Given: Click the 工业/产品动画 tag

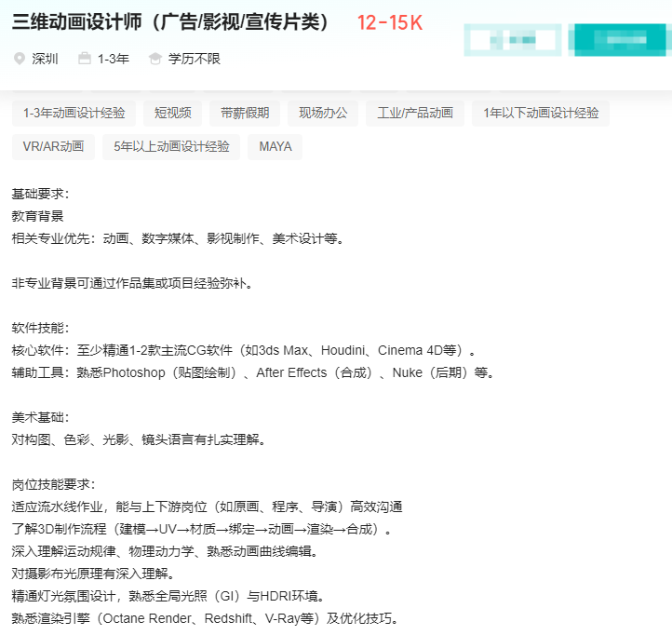Looking at the screenshot, I should (415, 113).
